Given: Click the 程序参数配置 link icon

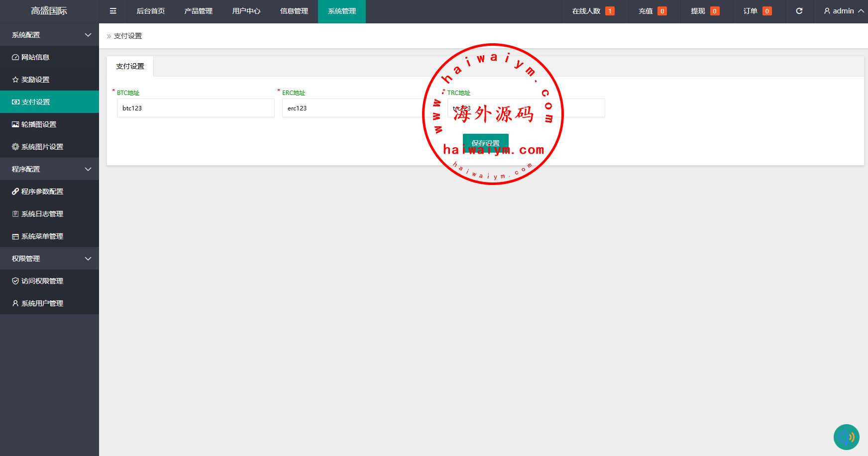Looking at the screenshot, I should pos(15,191).
